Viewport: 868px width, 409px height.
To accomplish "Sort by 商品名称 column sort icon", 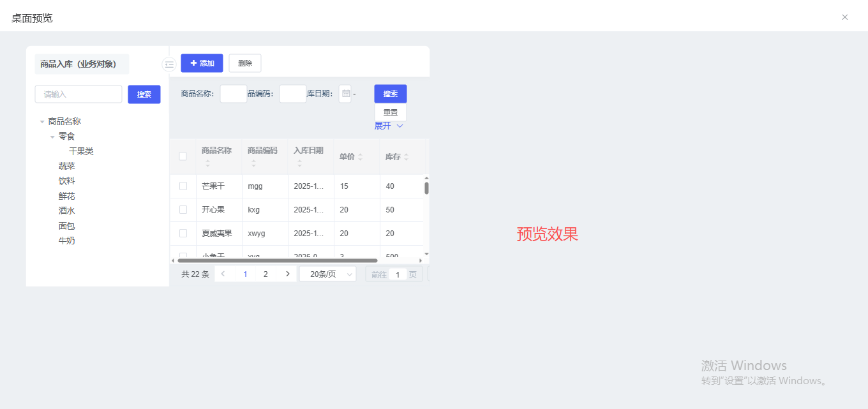I will (x=207, y=163).
